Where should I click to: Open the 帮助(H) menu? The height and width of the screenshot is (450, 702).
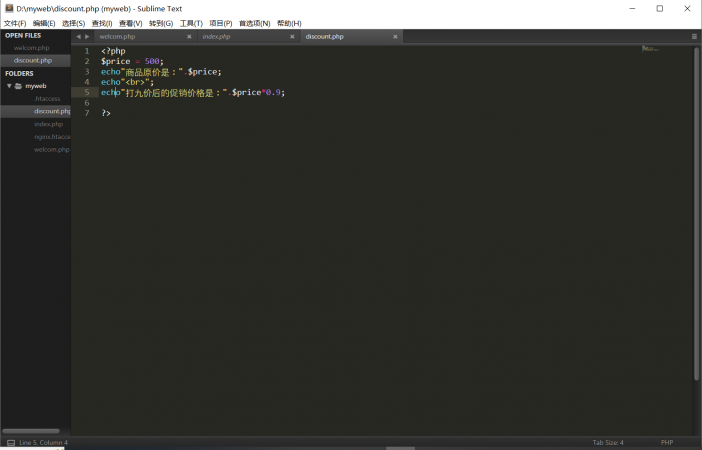pyautogui.click(x=289, y=23)
